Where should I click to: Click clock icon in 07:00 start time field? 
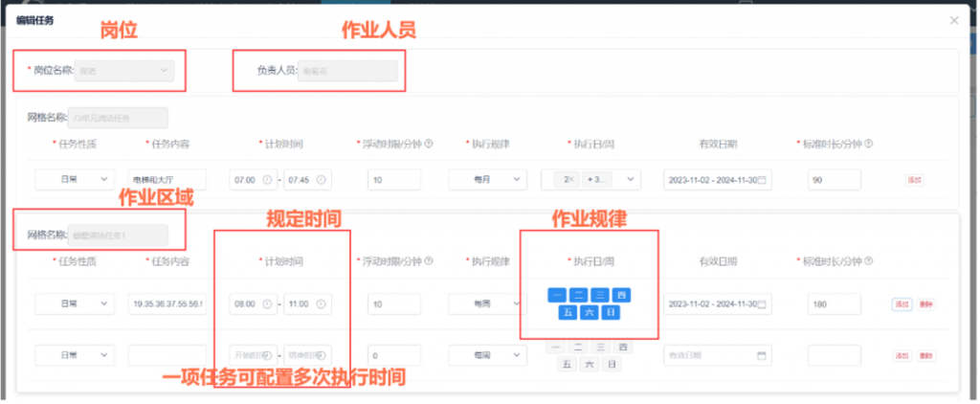[x=265, y=179]
